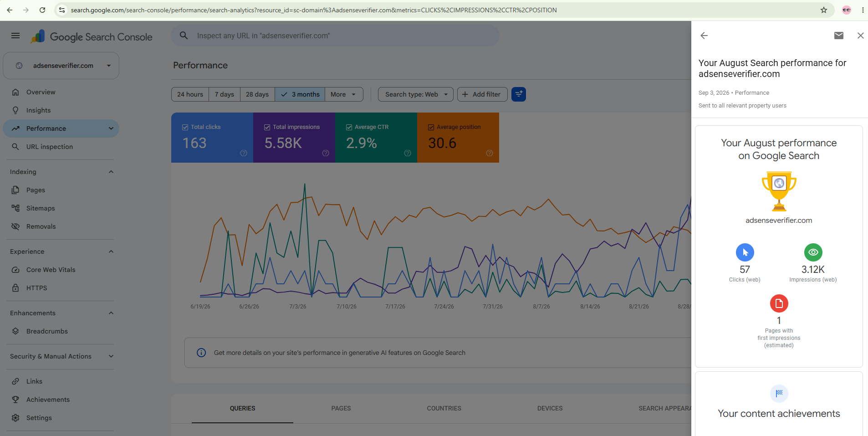Image resolution: width=868 pixels, height=436 pixels.
Task: Click the Average CTR help icon
Action: click(408, 153)
